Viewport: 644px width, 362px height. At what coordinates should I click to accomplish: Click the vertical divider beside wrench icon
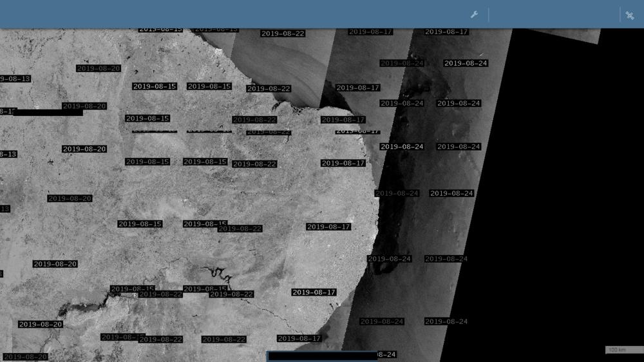point(489,15)
